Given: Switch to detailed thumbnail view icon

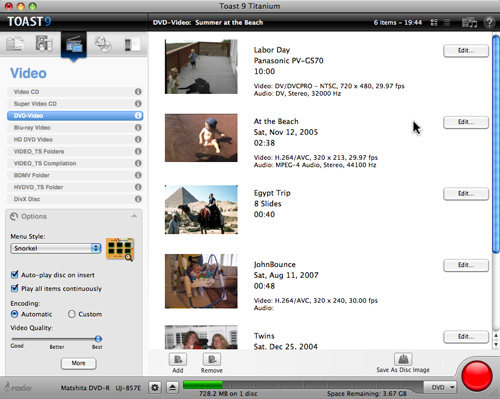Looking at the screenshot, I should tap(434, 22).
